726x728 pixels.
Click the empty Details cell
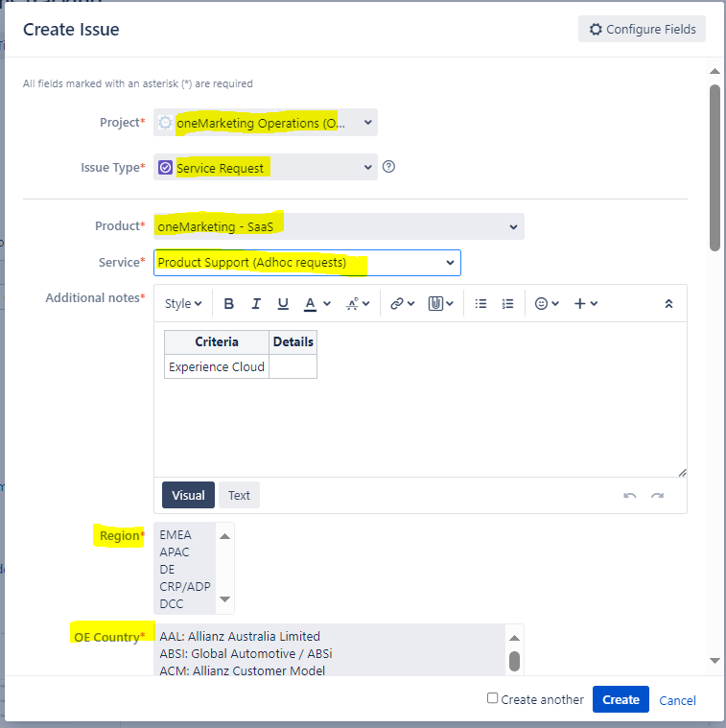(293, 366)
